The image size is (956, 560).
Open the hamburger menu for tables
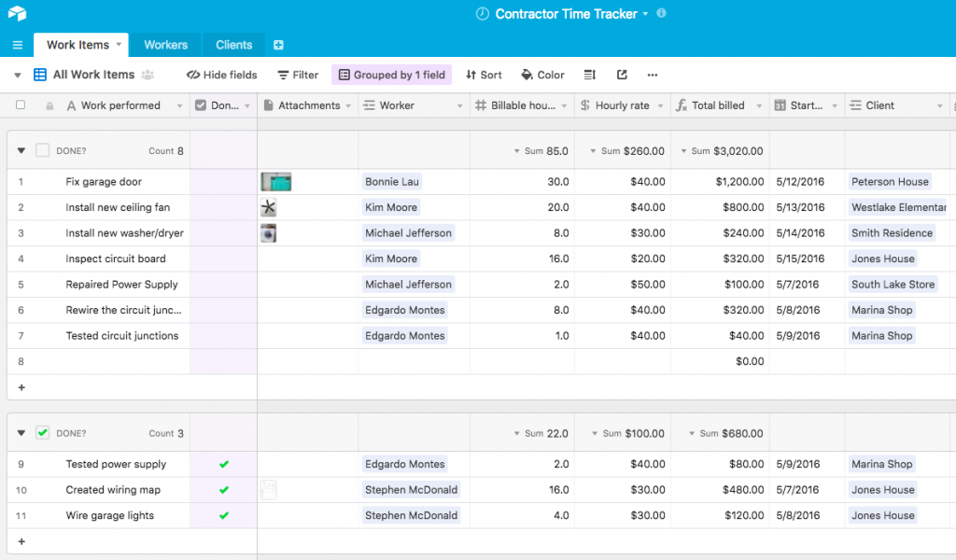17,45
